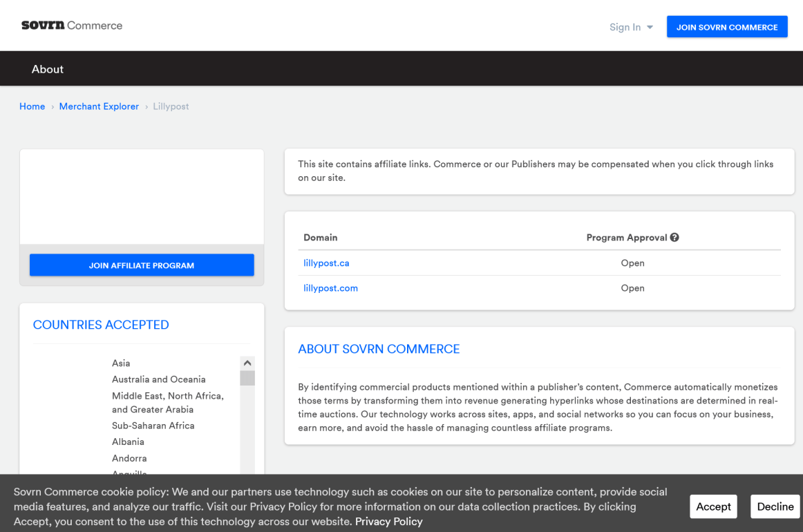The width and height of the screenshot is (803, 532).
Task: Accept the cookie policy
Action: [713, 506]
